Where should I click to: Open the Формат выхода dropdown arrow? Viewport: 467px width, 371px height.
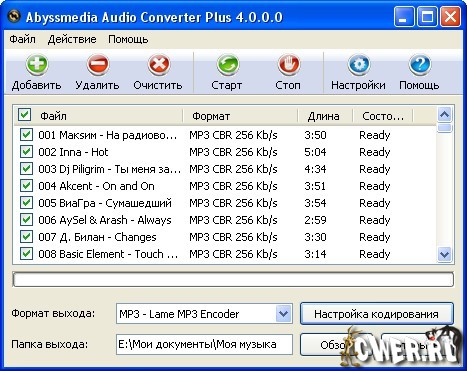pos(283,314)
